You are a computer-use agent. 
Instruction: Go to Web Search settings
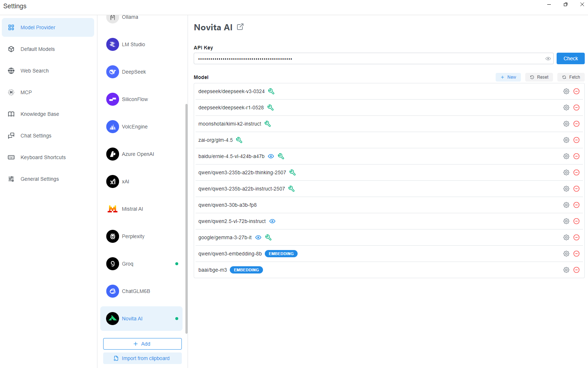click(48, 71)
